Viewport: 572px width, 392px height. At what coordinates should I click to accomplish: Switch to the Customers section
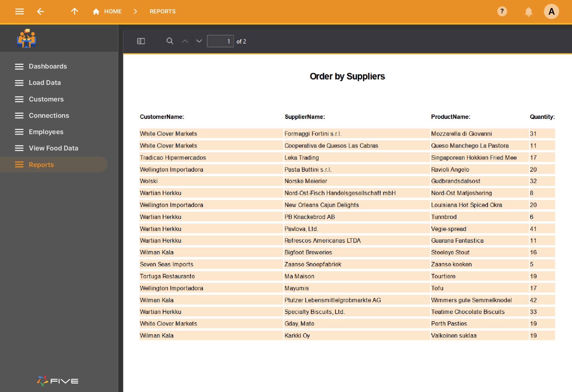click(x=46, y=99)
